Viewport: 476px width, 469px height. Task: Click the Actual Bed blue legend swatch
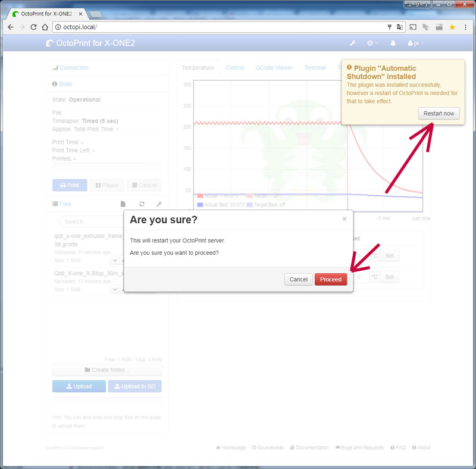pyautogui.click(x=200, y=205)
